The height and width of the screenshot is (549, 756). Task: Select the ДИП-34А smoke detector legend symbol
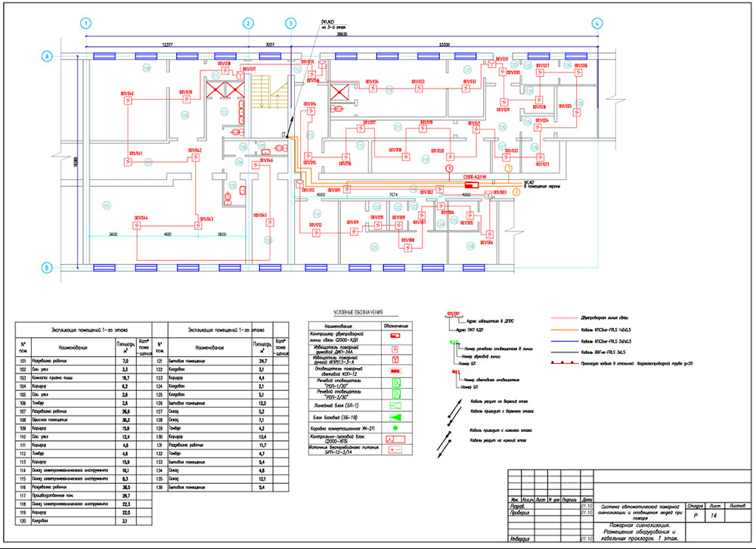coord(394,349)
